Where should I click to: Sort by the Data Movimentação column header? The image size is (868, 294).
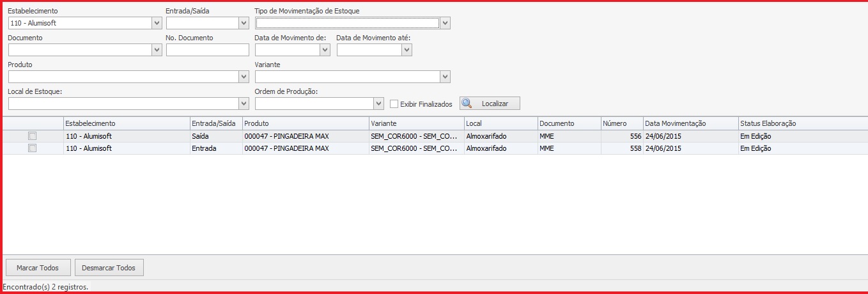675,123
